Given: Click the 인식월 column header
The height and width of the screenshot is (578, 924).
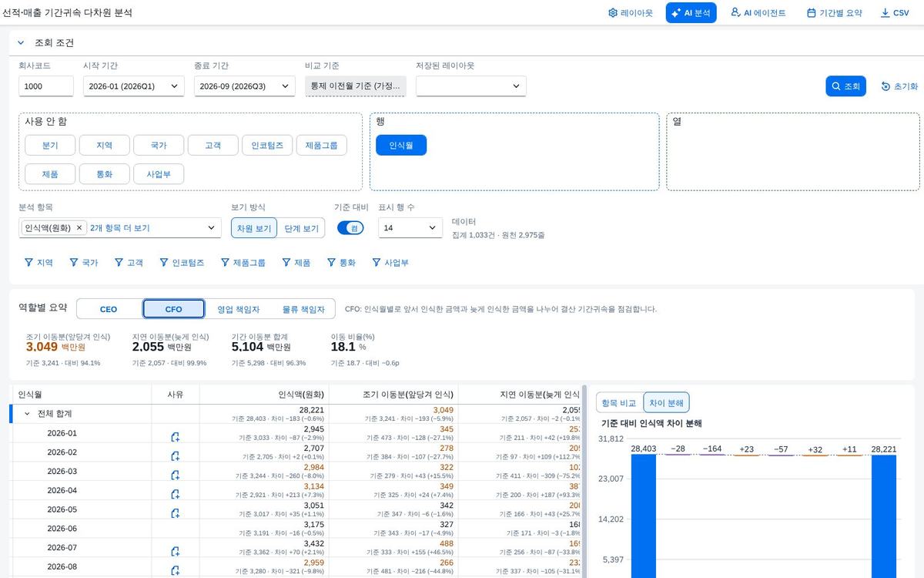Looking at the screenshot, I should point(80,395).
